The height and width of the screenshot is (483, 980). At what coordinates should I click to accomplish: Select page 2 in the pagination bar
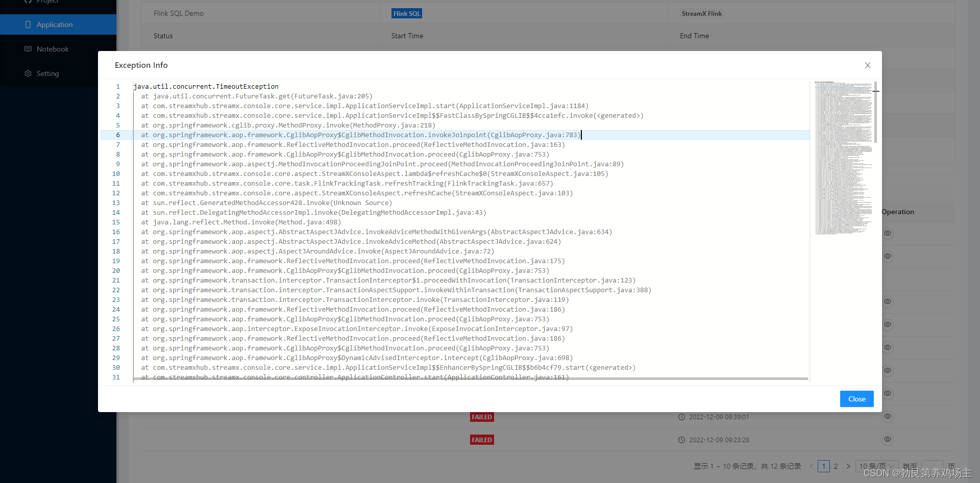click(836, 466)
